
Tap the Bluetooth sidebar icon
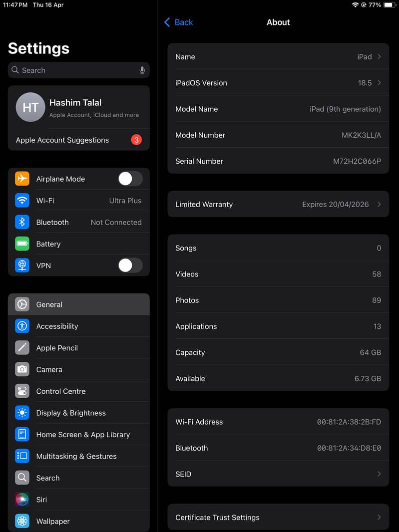tap(22, 222)
